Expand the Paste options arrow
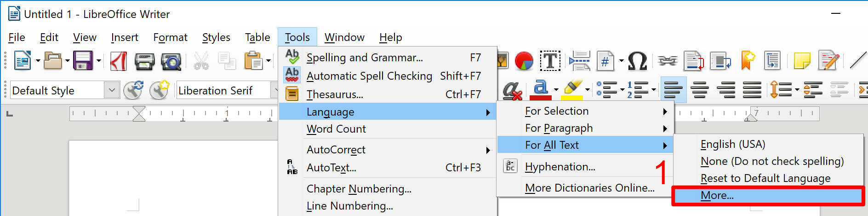Screen dimensions: 868x216 [x=268, y=60]
